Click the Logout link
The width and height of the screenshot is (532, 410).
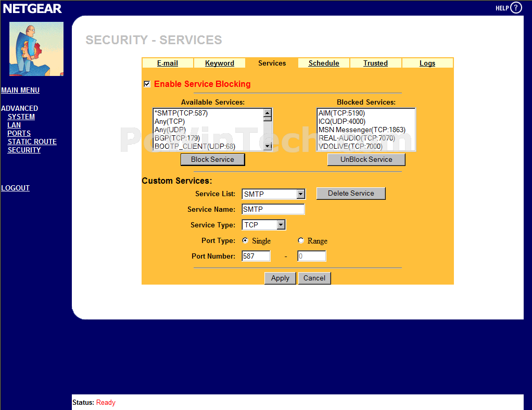[15, 188]
